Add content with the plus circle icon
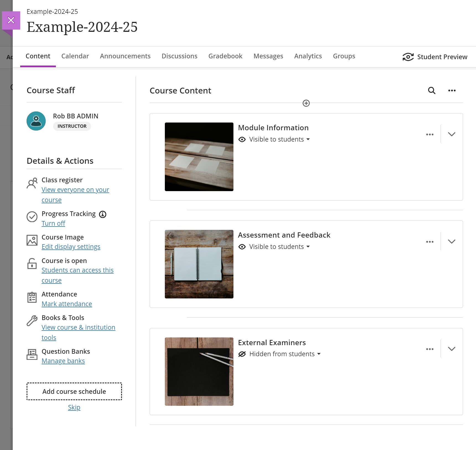Viewport: 476px width, 450px height. tap(306, 103)
